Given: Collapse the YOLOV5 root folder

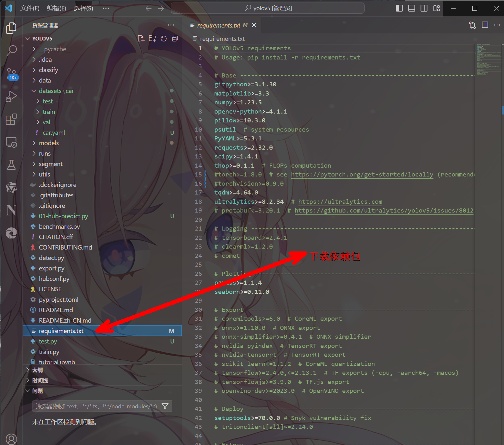Looking at the screenshot, I should [28, 39].
